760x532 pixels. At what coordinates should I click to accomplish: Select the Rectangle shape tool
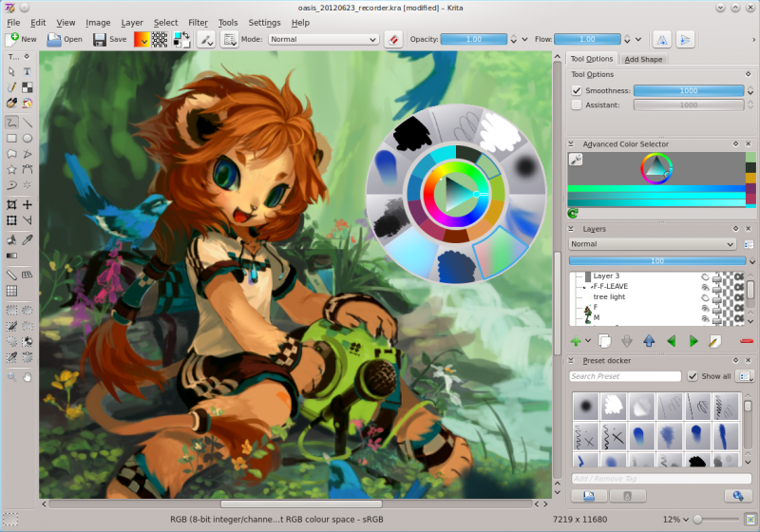(11, 138)
